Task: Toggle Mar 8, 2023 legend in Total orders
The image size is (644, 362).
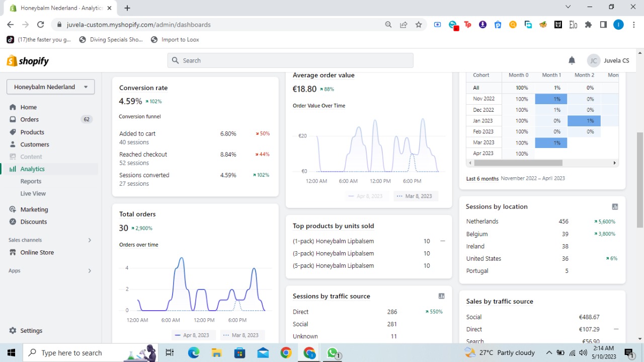Action: (x=242, y=335)
